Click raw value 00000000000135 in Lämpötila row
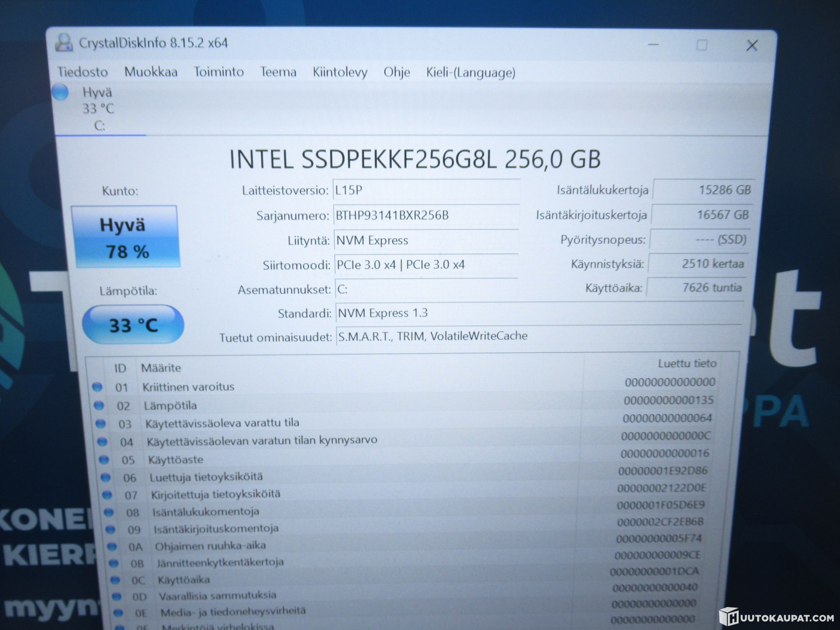The image size is (840, 630). (669, 400)
